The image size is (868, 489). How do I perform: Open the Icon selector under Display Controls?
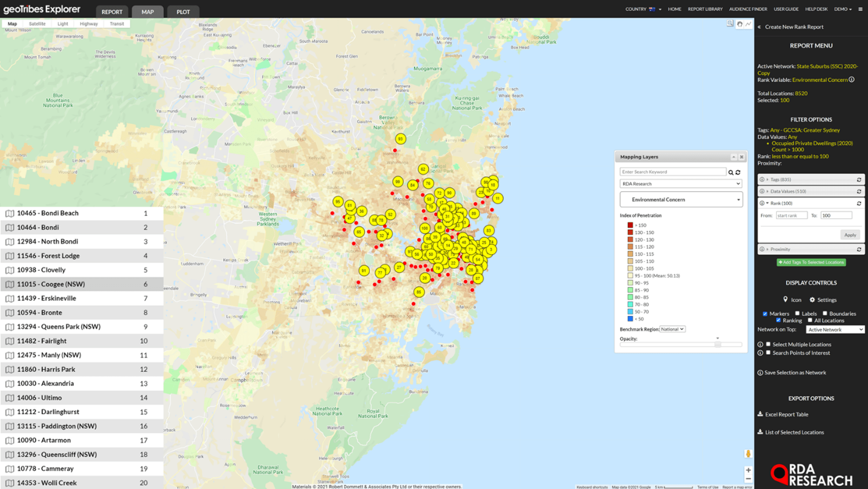click(793, 300)
